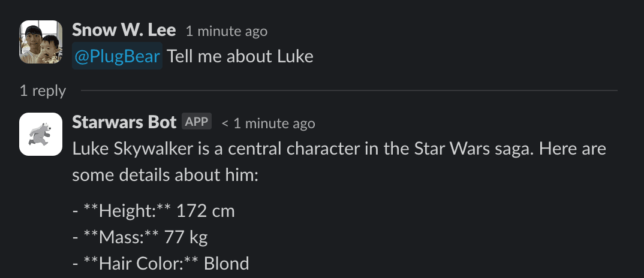Viewport: 644px width, 278px height.
Task: Click the Mass label in bot reply
Action: [121, 237]
